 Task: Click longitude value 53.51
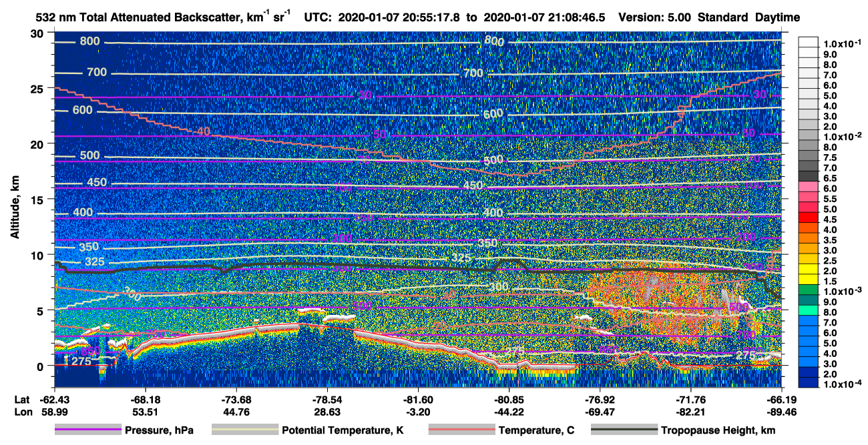(x=146, y=412)
